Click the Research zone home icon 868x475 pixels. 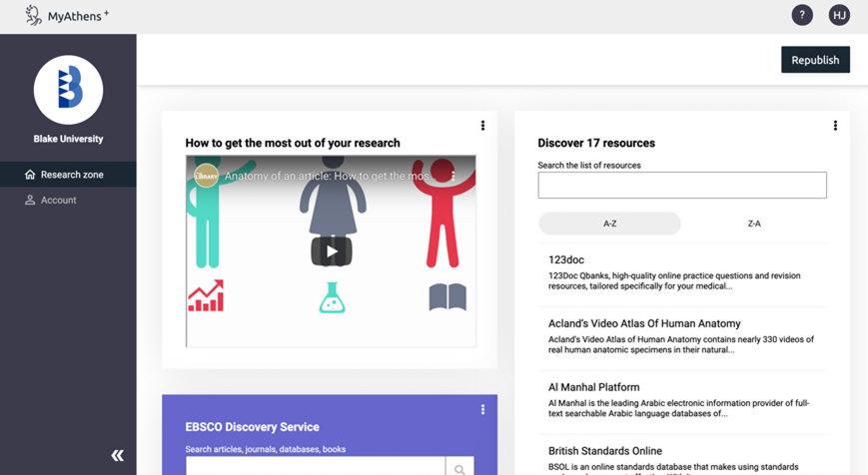click(x=30, y=175)
